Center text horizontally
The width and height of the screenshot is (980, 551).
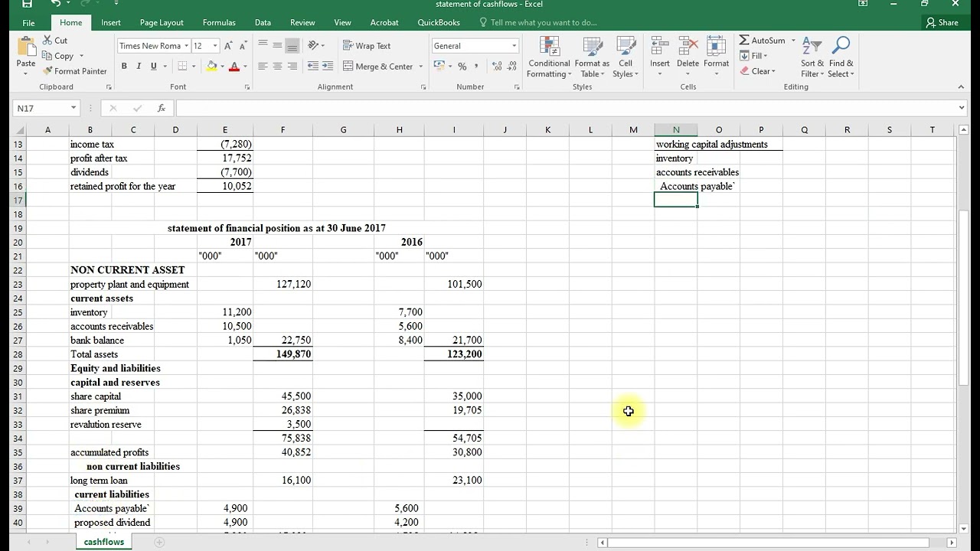pyautogui.click(x=277, y=67)
